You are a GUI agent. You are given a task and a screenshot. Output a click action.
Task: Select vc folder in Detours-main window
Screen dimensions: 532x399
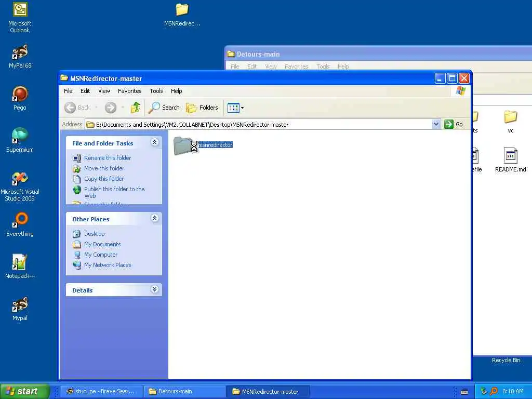point(510,122)
